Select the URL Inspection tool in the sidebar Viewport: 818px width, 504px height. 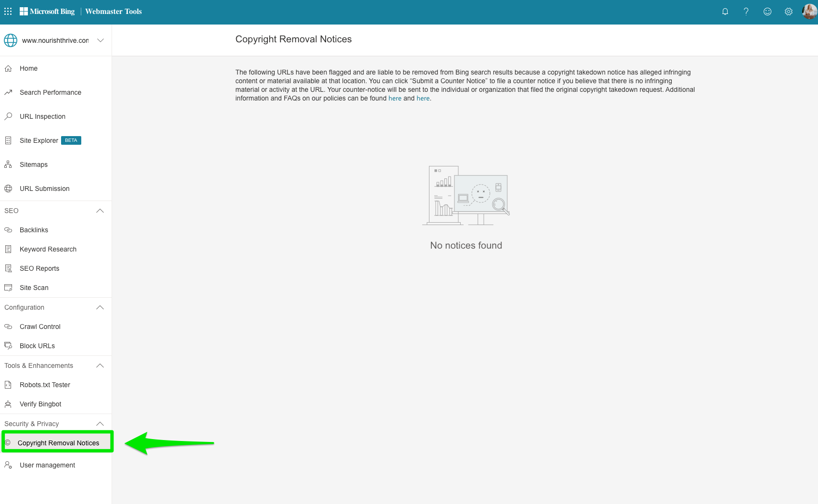point(42,116)
